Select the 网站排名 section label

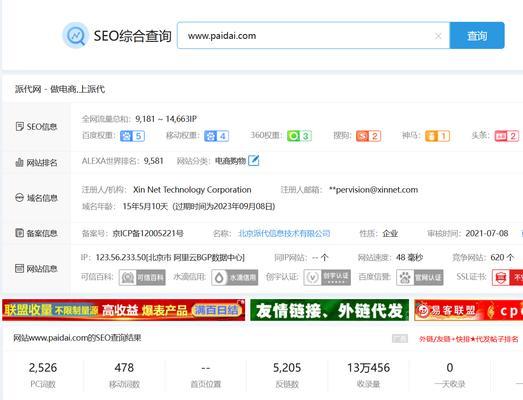[x=37, y=162]
